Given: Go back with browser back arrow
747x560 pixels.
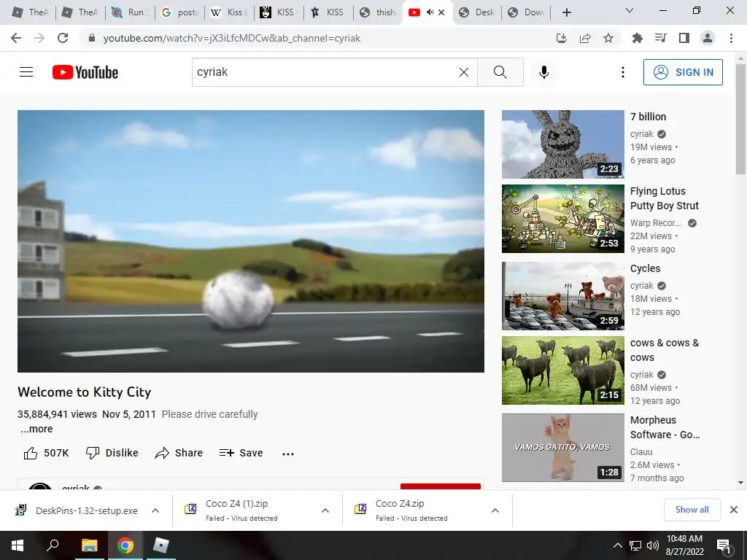Looking at the screenshot, I should pyautogui.click(x=16, y=38).
